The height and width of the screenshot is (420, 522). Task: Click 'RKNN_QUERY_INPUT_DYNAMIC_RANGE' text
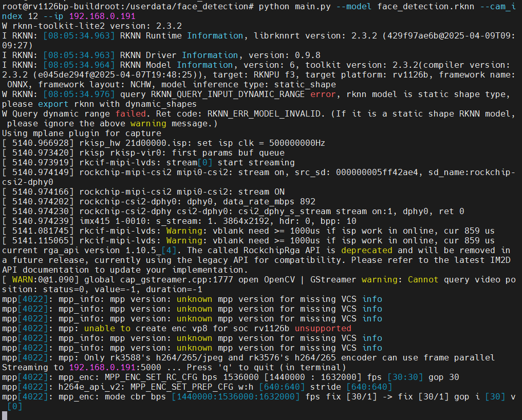(228, 94)
